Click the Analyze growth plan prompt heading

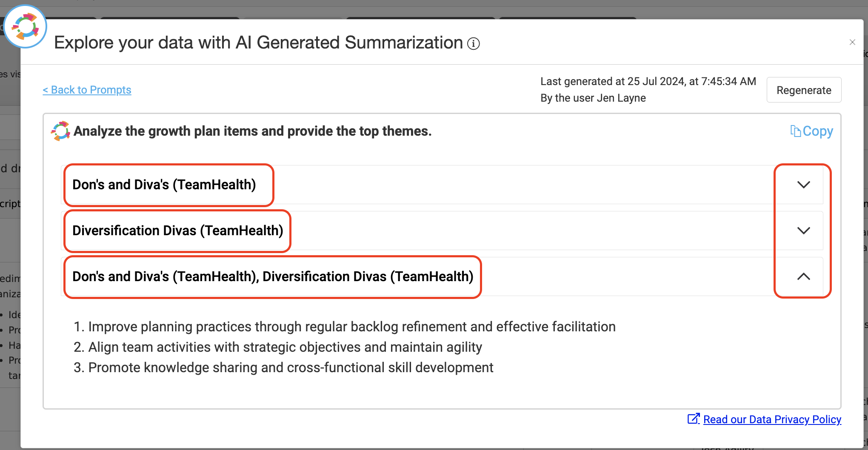coord(253,131)
